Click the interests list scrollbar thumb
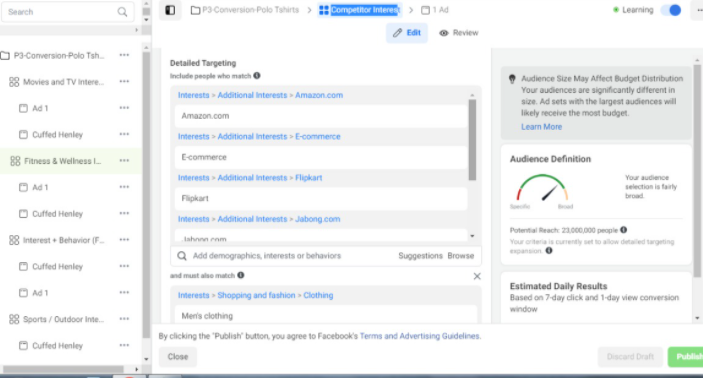The width and height of the screenshot is (706, 378). pos(472,140)
